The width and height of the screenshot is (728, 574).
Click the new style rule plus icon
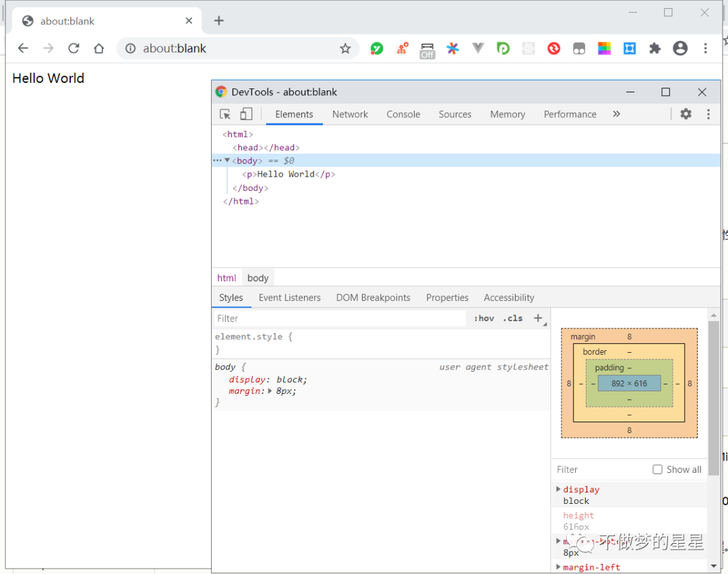point(538,318)
